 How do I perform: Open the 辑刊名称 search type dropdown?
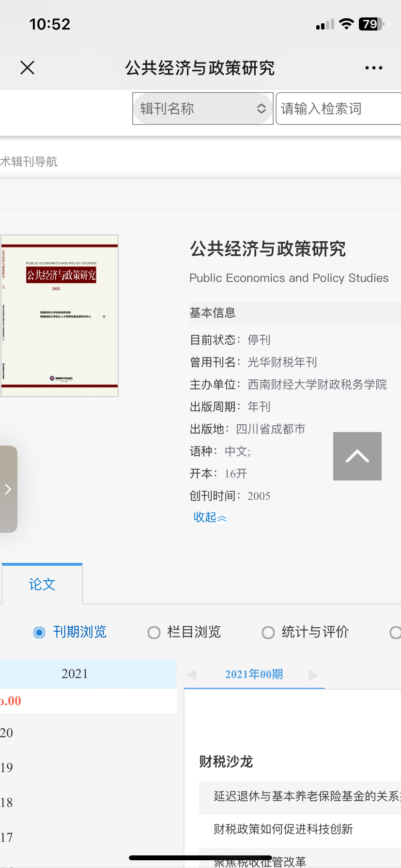pos(202,108)
